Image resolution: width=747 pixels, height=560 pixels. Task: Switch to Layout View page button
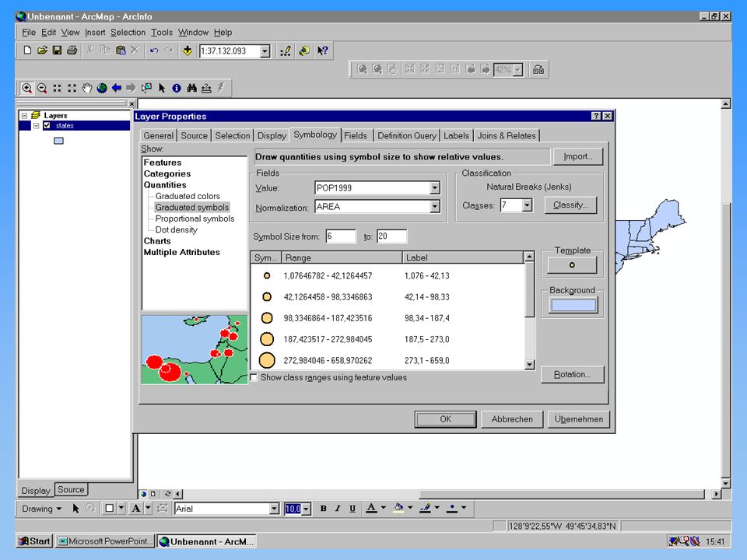tap(153, 494)
